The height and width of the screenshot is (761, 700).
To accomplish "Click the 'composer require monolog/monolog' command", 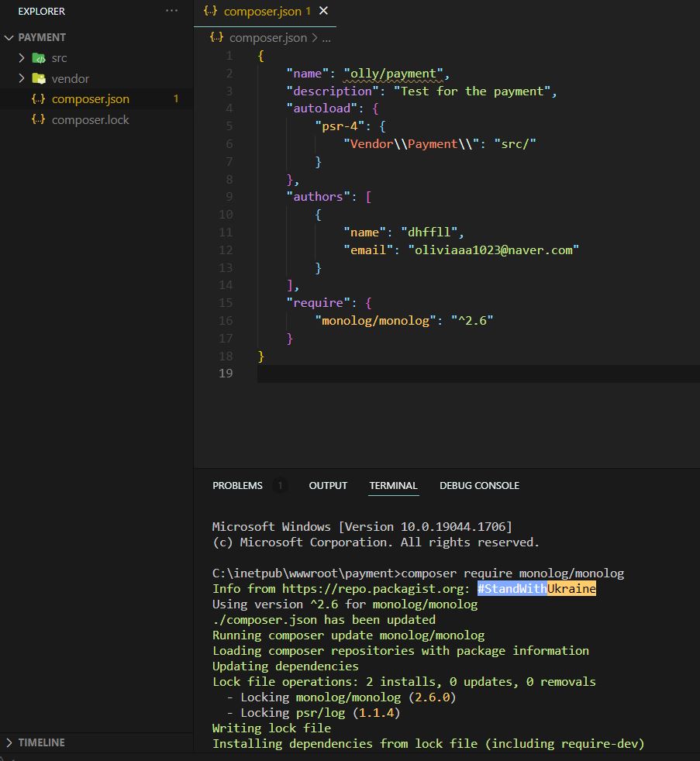I will coord(512,573).
